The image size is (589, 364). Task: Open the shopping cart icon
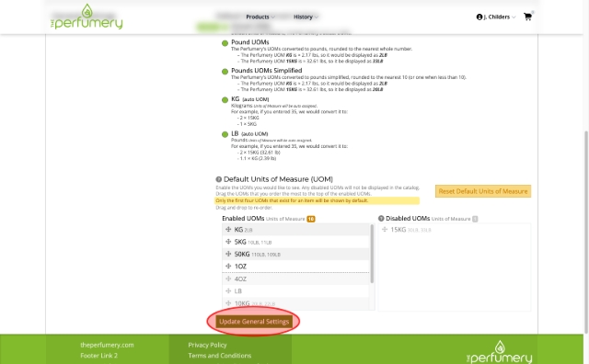pos(527,17)
